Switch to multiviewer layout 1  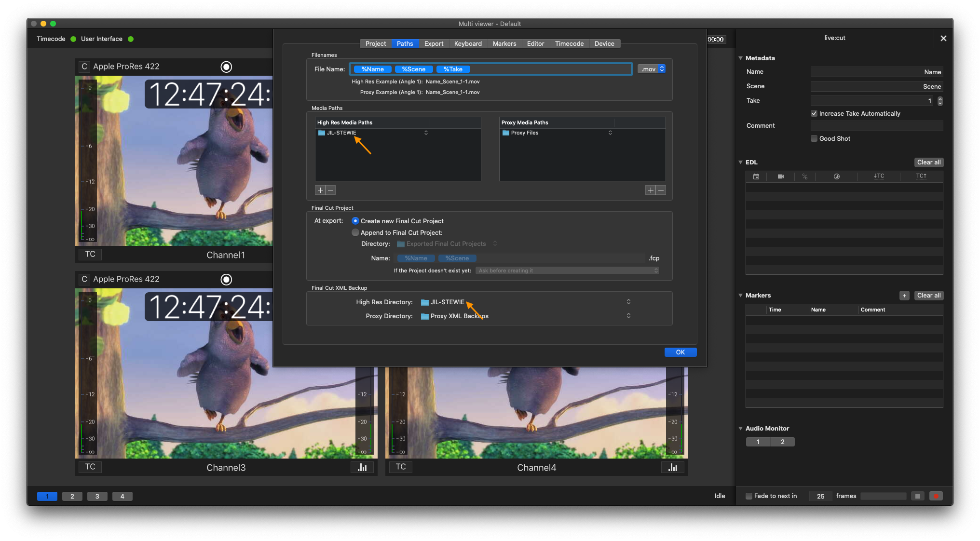click(x=47, y=496)
